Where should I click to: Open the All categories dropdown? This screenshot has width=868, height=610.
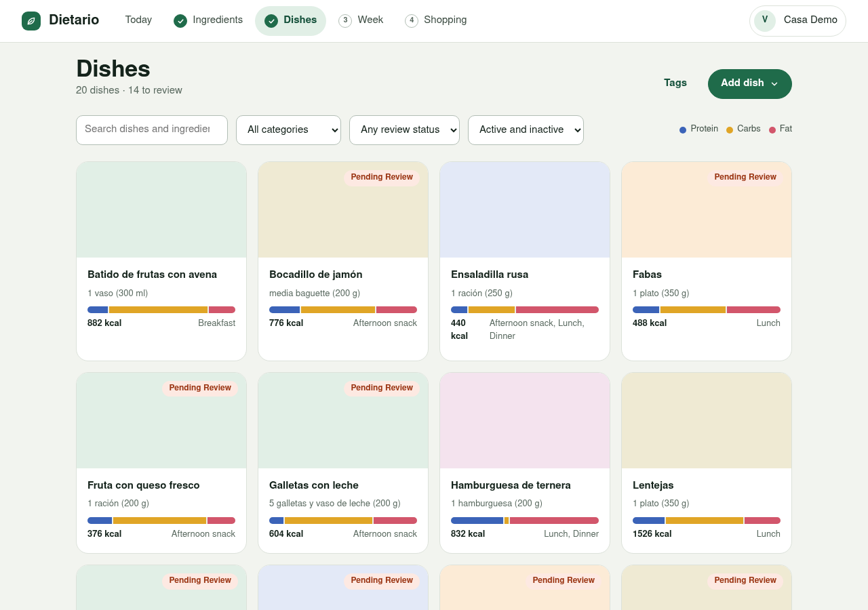[x=288, y=130]
